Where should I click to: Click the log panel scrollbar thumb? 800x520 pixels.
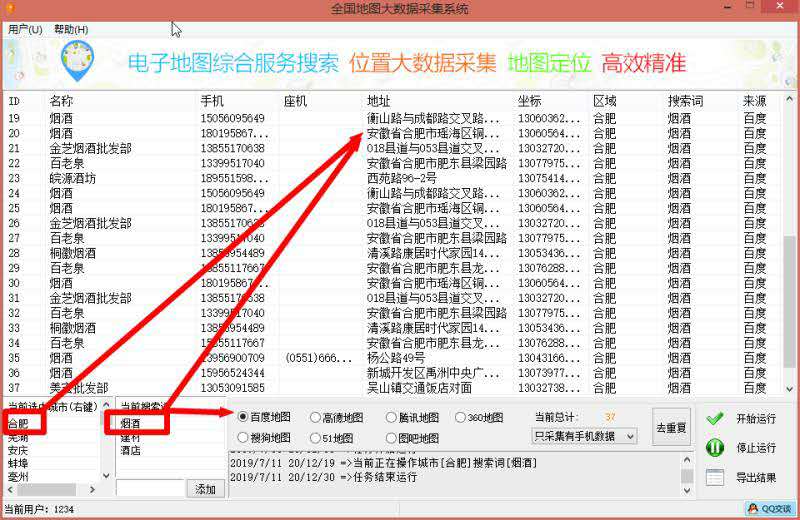pyautogui.click(x=687, y=476)
